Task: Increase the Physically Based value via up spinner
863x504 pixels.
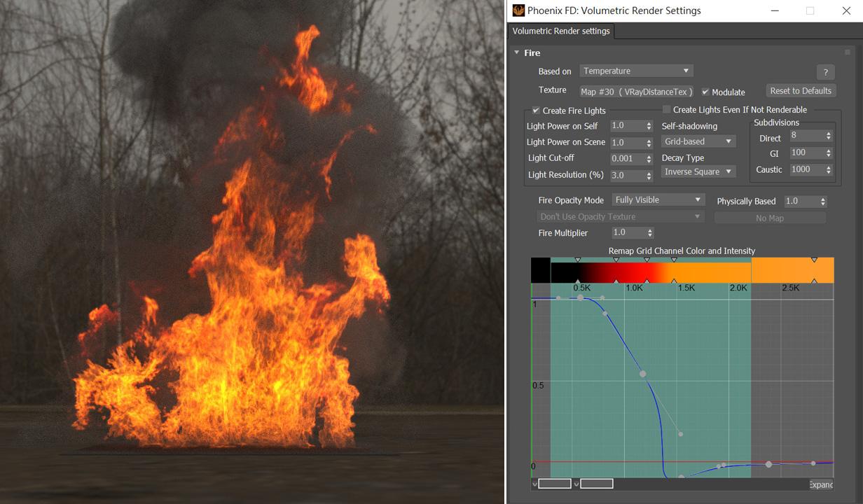Action: (x=823, y=198)
